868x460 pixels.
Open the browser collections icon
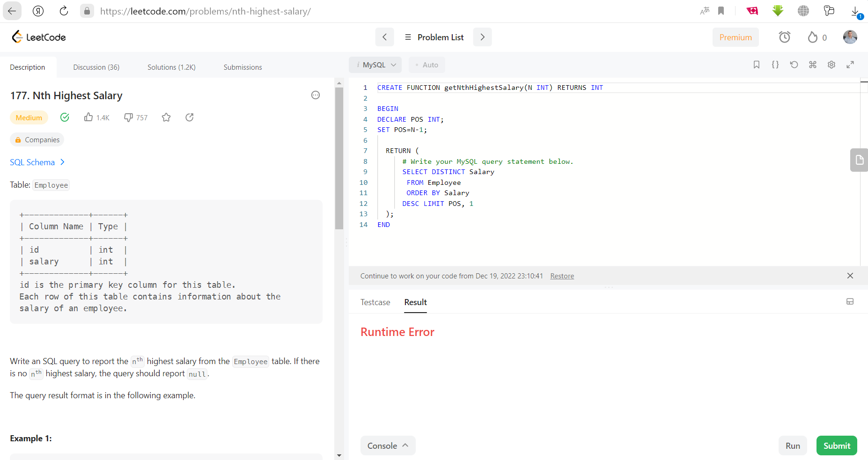coord(829,11)
